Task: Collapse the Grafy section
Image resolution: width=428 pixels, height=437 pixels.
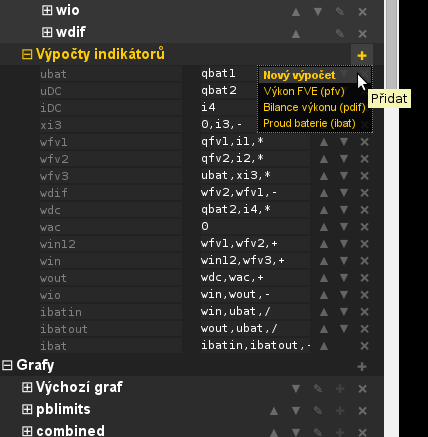Action: 7,365
